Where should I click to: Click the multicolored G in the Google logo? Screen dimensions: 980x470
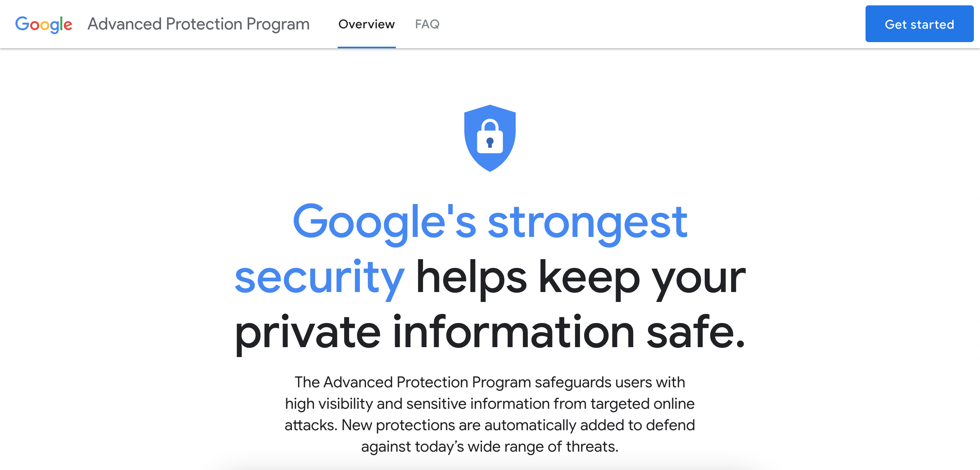(23, 24)
